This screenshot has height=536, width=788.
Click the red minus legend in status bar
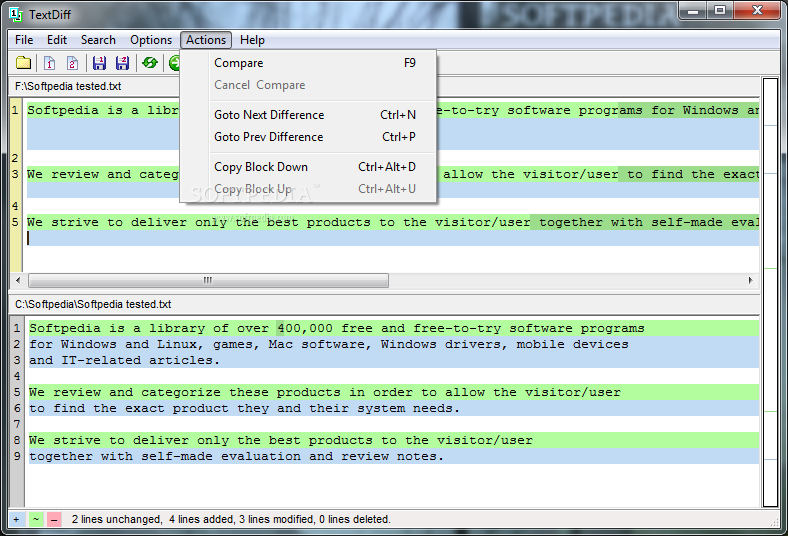click(x=54, y=519)
